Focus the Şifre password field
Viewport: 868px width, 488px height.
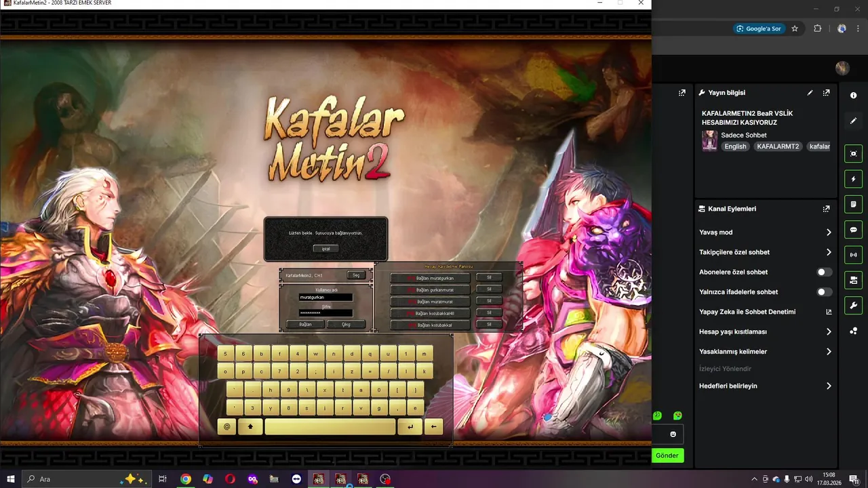tap(325, 313)
